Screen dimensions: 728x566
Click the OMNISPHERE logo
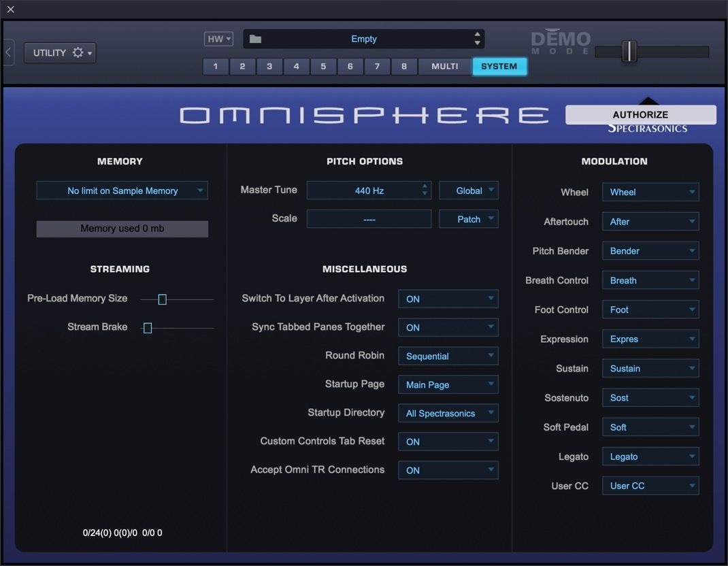(365, 115)
